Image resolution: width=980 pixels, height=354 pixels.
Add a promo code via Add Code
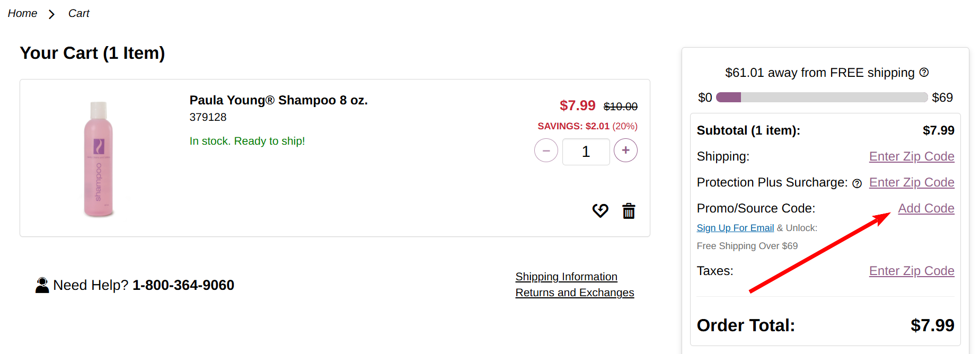[925, 208]
